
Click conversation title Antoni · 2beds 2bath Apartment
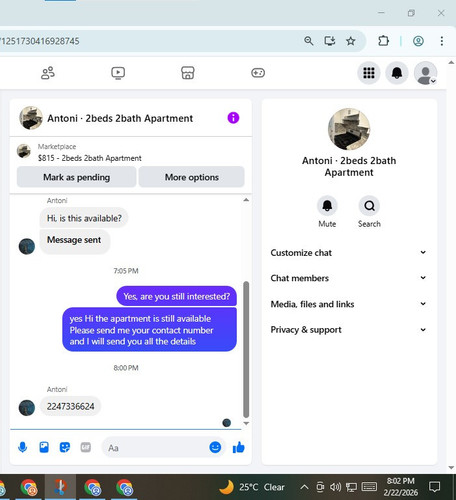pos(120,118)
